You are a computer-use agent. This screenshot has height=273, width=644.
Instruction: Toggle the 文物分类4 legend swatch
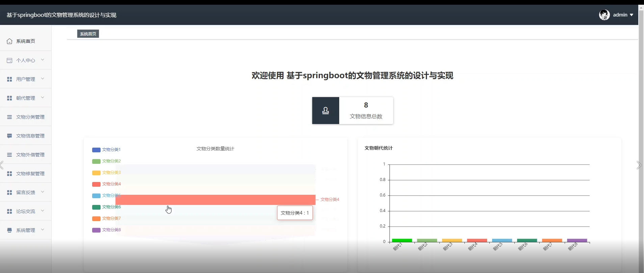tap(96, 184)
